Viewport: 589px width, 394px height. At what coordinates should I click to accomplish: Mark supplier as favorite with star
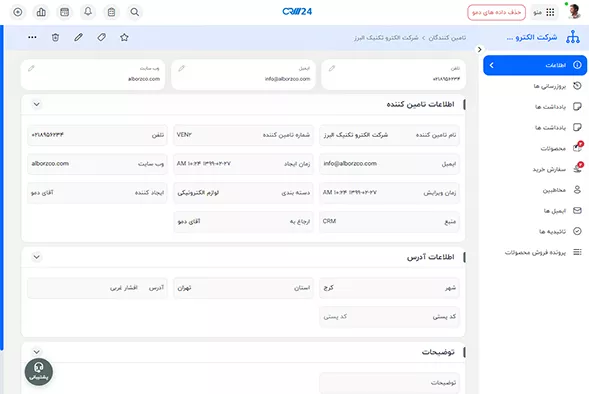click(124, 37)
